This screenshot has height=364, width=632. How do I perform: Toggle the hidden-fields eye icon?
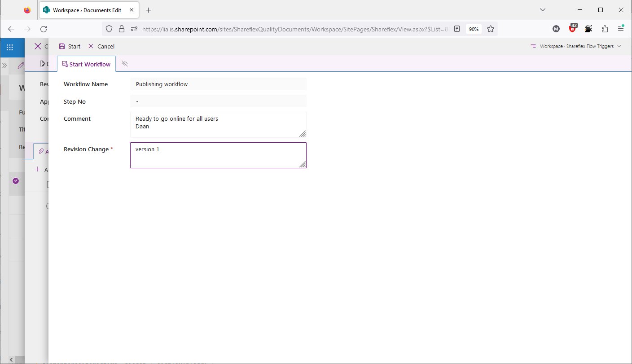click(x=125, y=64)
